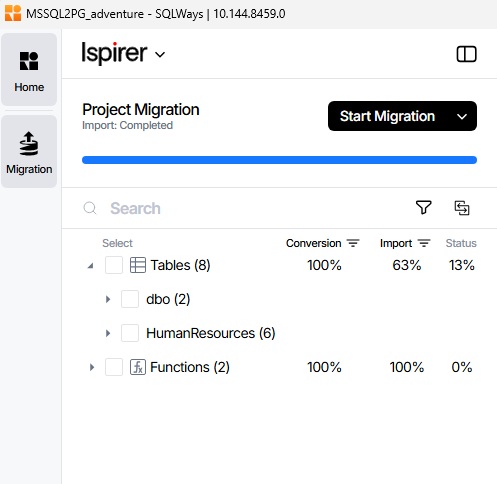Click the Functions fx icon

click(x=138, y=367)
